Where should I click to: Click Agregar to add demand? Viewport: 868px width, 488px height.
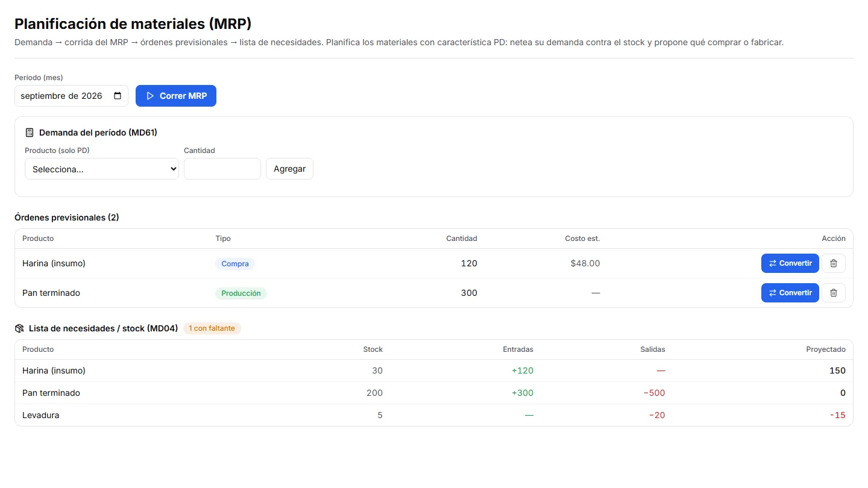[289, 169]
